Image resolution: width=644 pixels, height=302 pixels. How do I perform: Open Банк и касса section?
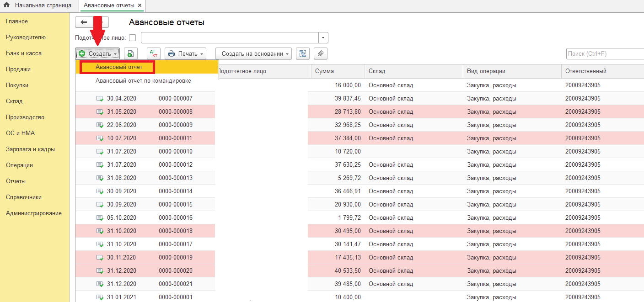coord(24,53)
